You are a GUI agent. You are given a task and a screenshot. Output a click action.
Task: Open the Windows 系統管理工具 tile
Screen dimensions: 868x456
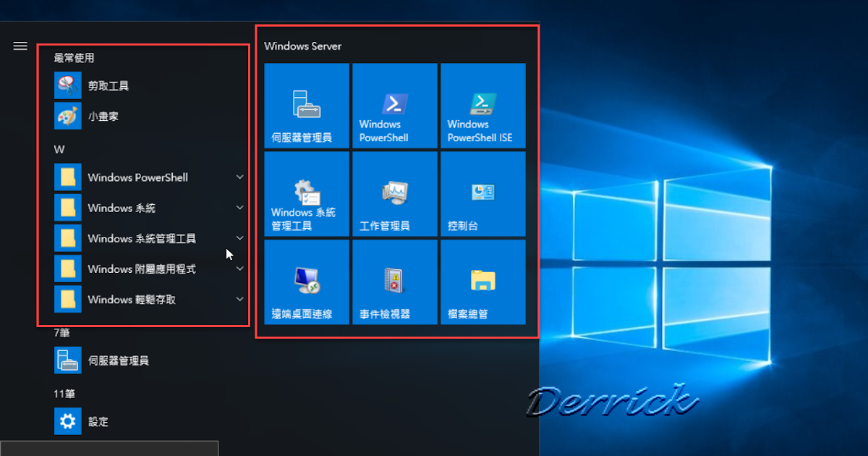pyautogui.click(x=307, y=194)
